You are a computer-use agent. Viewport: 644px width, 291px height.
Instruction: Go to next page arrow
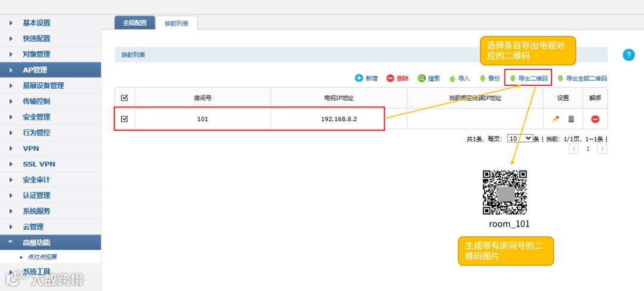[x=602, y=148]
